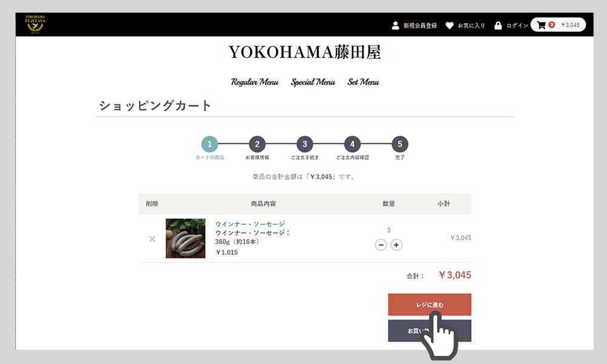607x364 pixels.
Task: Click the dark お買い物 continue shopping button
Action: click(430, 331)
